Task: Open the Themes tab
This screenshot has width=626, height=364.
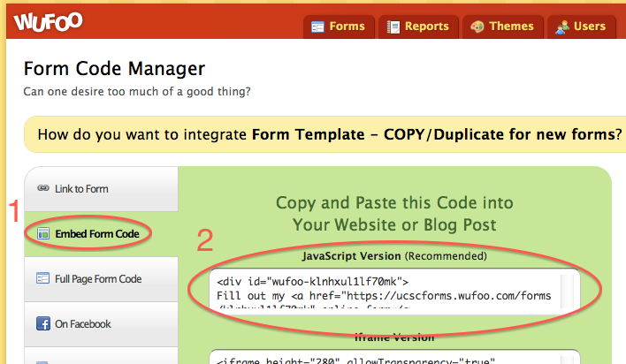Action: coord(502,27)
